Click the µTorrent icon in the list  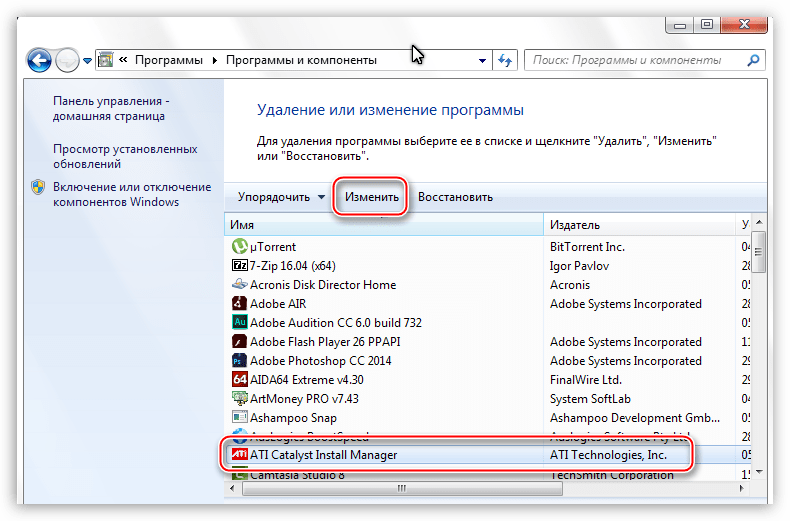click(239, 246)
